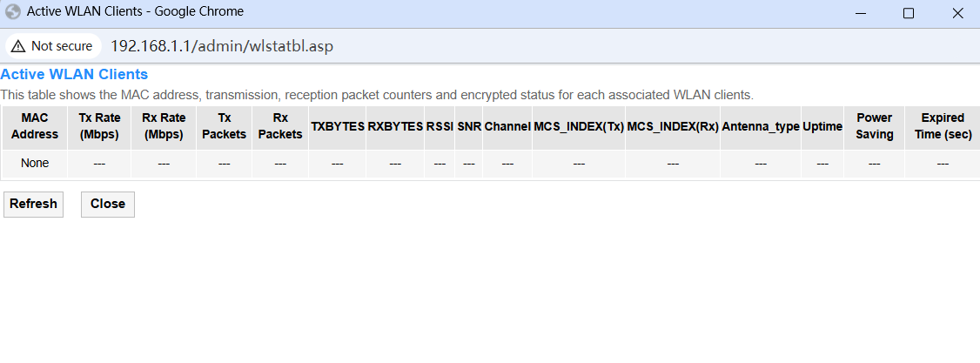
Task: Click the Tx Packets column header
Action: click(x=225, y=126)
